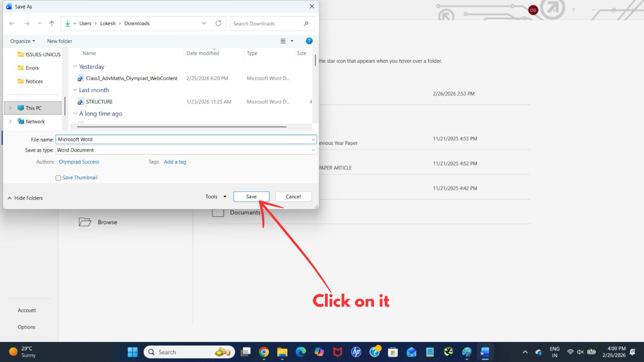The width and height of the screenshot is (644, 362).
Task: Open the Save as type dropdown
Action: (x=313, y=150)
